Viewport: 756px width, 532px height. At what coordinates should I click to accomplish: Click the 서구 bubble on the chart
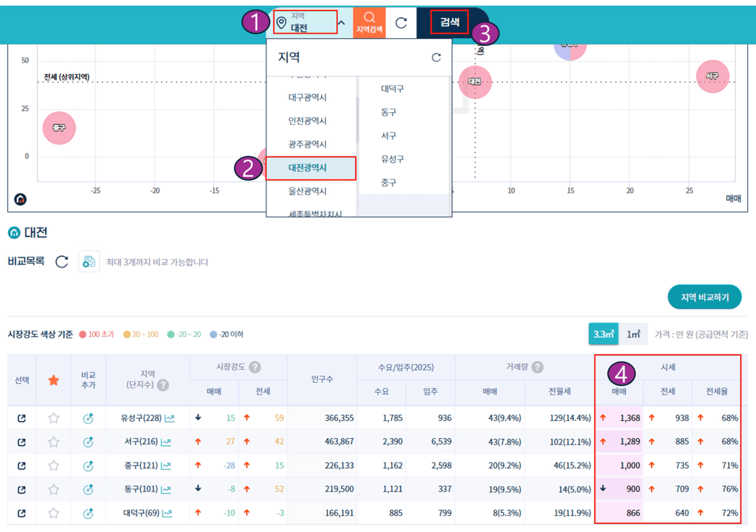tap(712, 76)
